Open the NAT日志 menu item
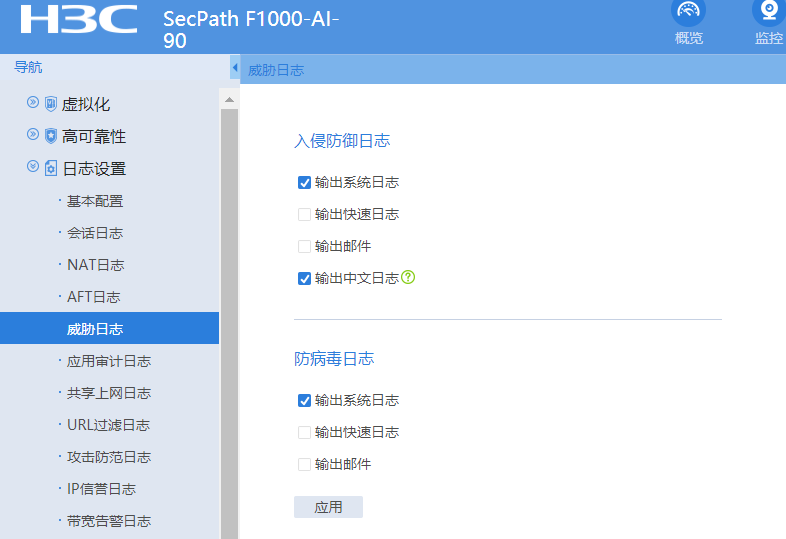This screenshot has height=539, width=786. (95, 265)
